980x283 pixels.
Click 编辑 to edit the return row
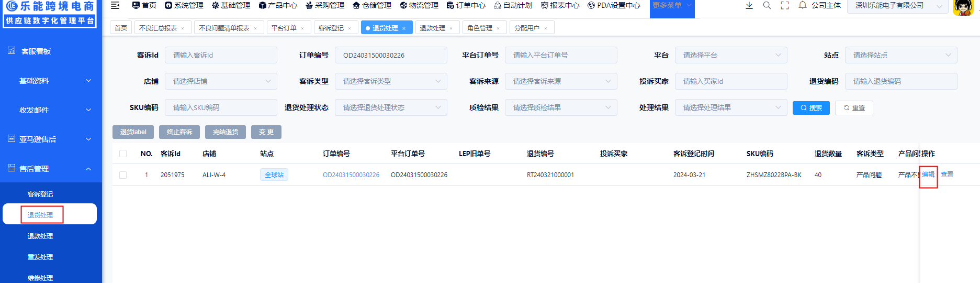pos(928,175)
